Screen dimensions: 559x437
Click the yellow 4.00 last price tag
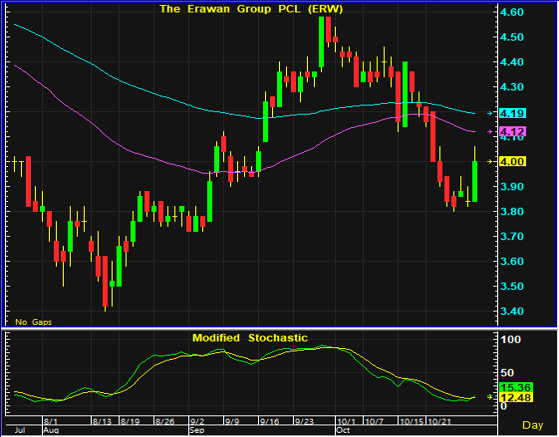(x=512, y=161)
